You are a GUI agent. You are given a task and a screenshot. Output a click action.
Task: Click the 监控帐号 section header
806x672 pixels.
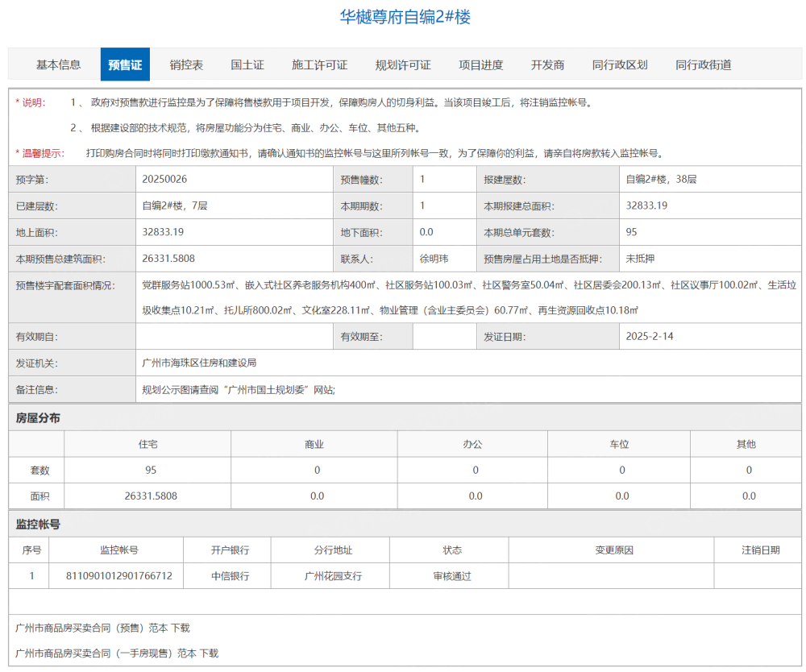tap(38, 524)
